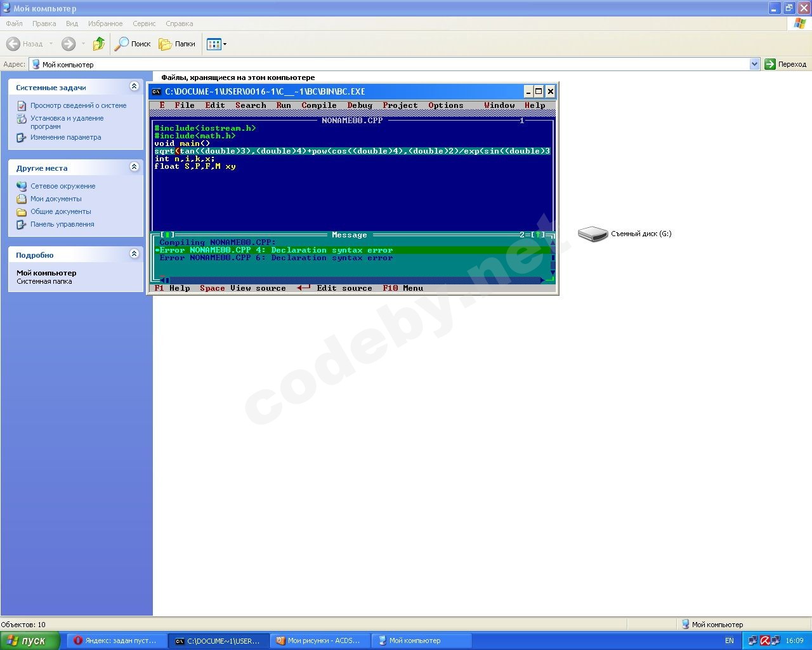Click Space View source in status line
The image size is (812, 650).
click(243, 288)
